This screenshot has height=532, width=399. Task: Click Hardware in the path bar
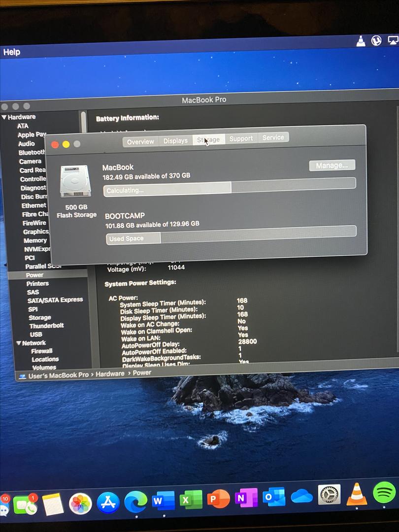110,373
